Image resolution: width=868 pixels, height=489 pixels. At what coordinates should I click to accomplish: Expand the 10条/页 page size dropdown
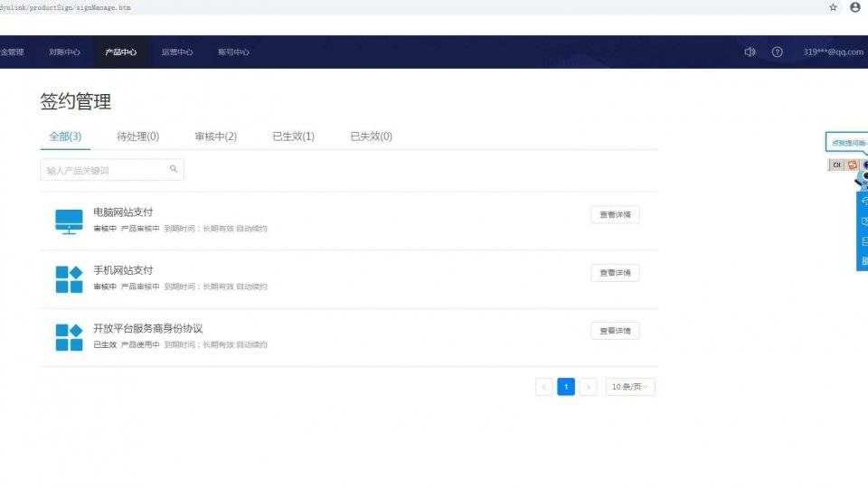tap(630, 387)
